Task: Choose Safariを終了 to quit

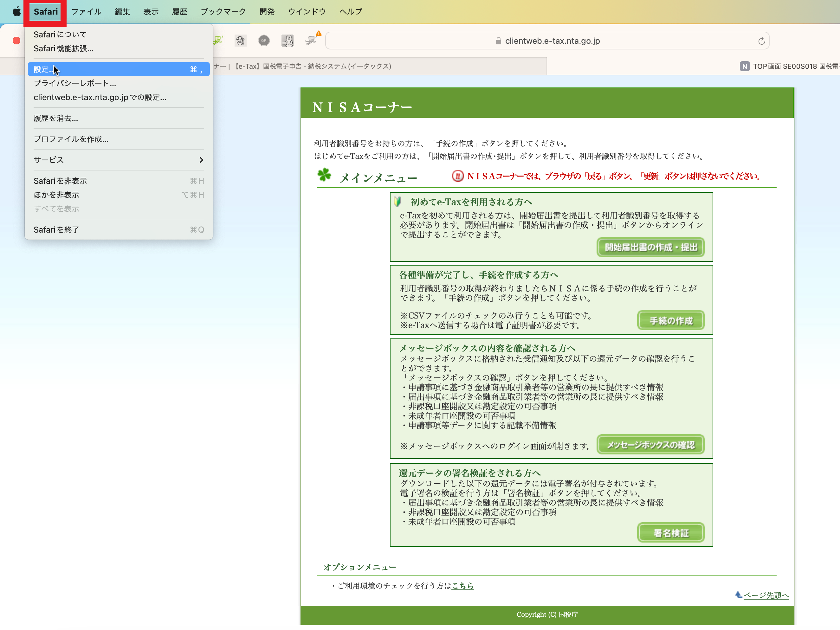Action: tap(119, 230)
